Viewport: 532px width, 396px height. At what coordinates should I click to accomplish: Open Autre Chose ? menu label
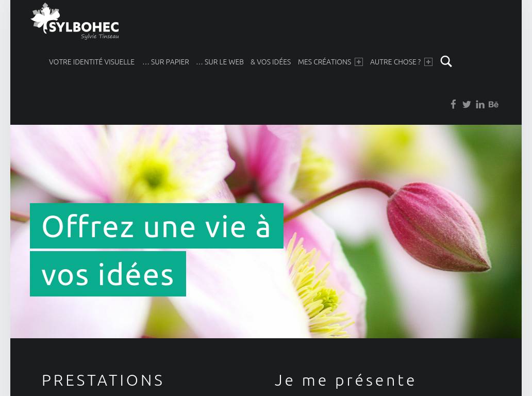[395, 62]
